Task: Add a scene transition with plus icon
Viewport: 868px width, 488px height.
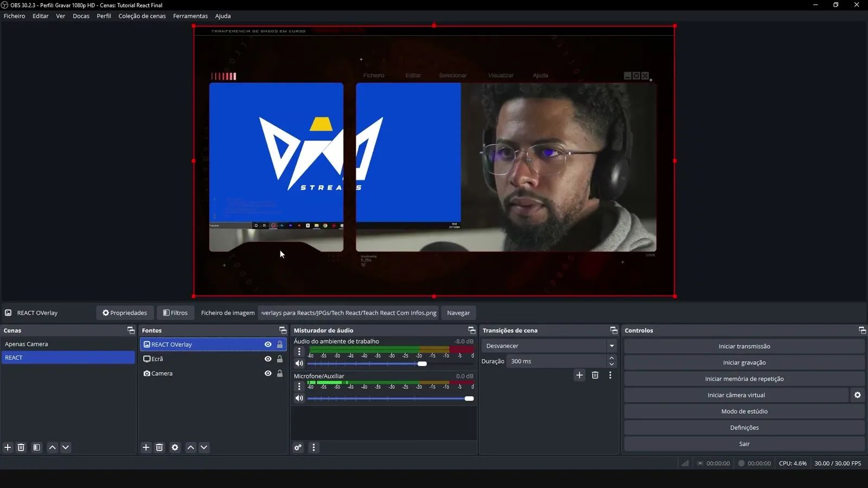Action: point(579,375)
